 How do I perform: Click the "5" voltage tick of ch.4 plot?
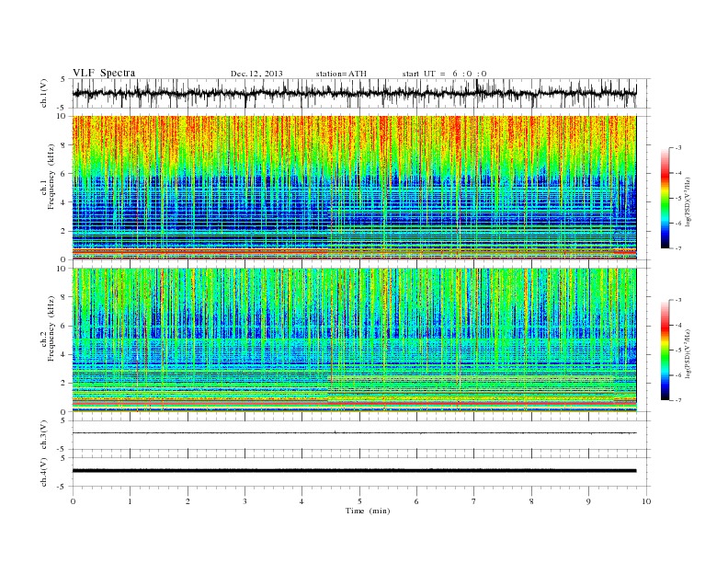tap(63, 458)
